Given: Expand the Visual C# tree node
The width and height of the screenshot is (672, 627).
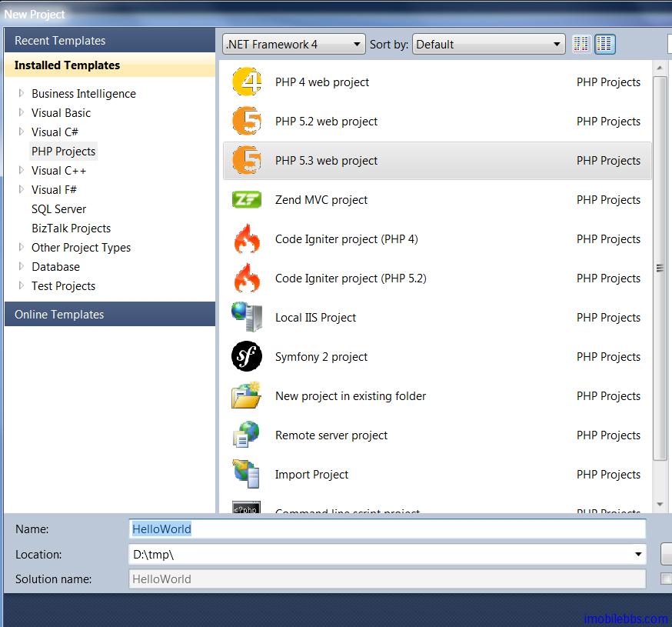Looking at the screenshot, I should (x=22, y=132).
